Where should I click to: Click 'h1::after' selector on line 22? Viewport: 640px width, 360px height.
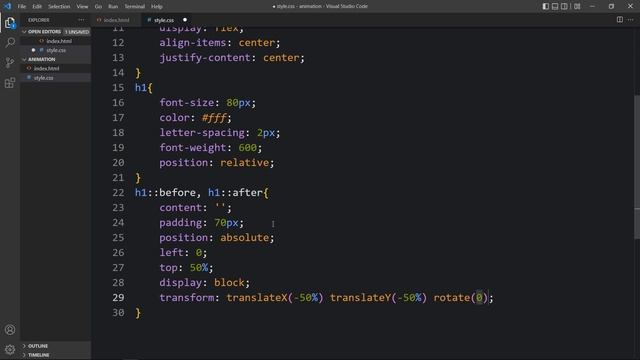(x=236, y=193)
